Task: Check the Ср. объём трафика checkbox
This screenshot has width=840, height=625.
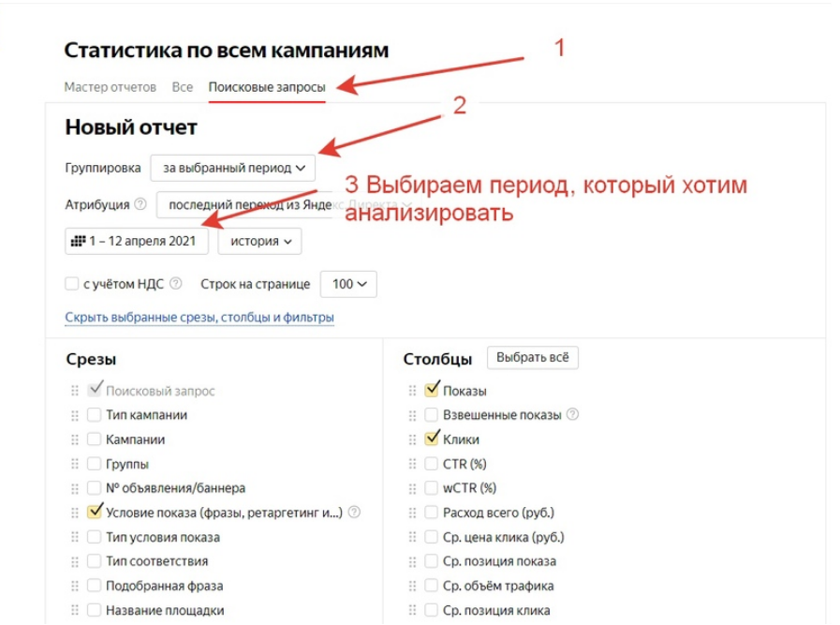Action: [431, 586]
